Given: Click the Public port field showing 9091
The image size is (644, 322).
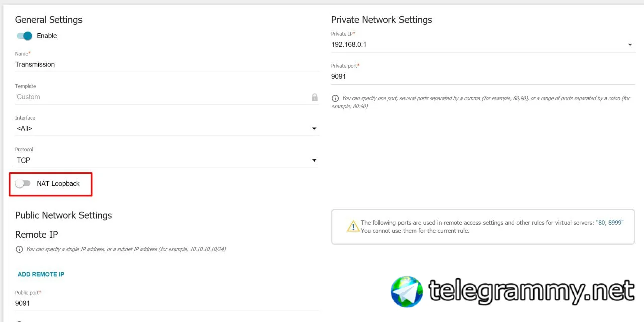Looking at the screenshot, I should (167, 303).
